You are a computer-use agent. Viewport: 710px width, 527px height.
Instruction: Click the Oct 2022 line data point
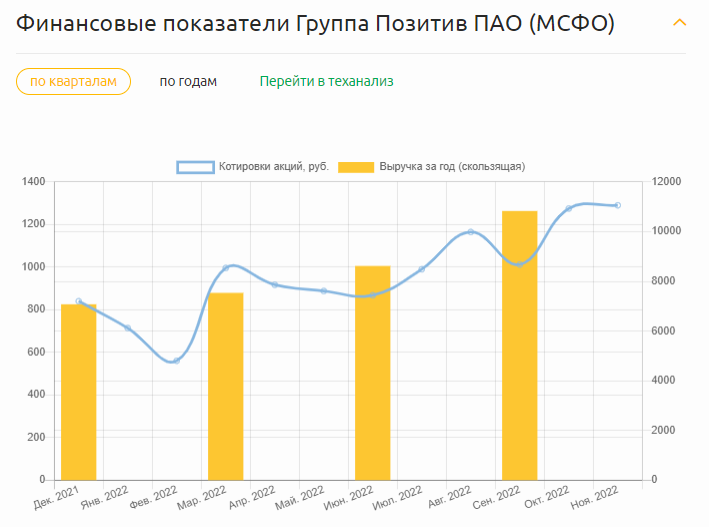pyautogui.click(x=569, y=209)
